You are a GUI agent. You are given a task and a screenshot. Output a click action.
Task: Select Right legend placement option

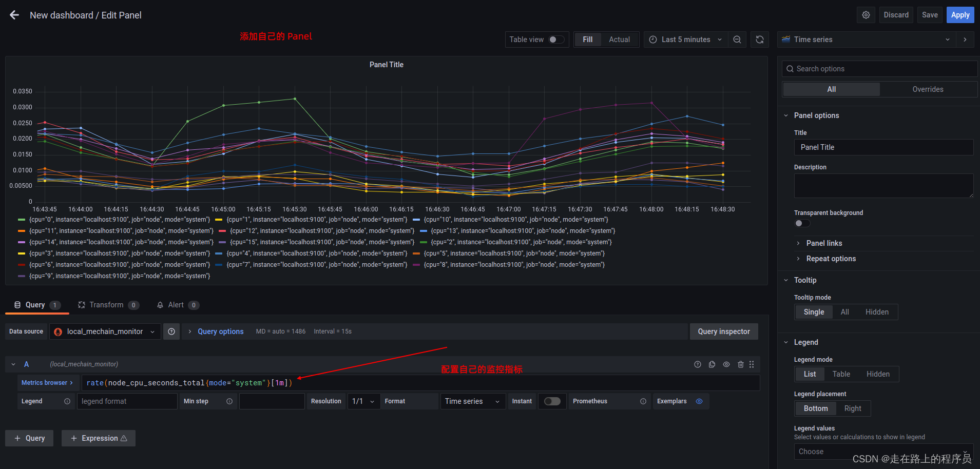pos(852,408)
